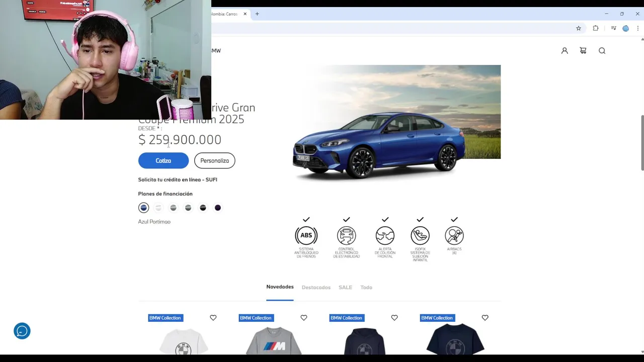
Task: Open the user account icon
Action: point(565,50)
